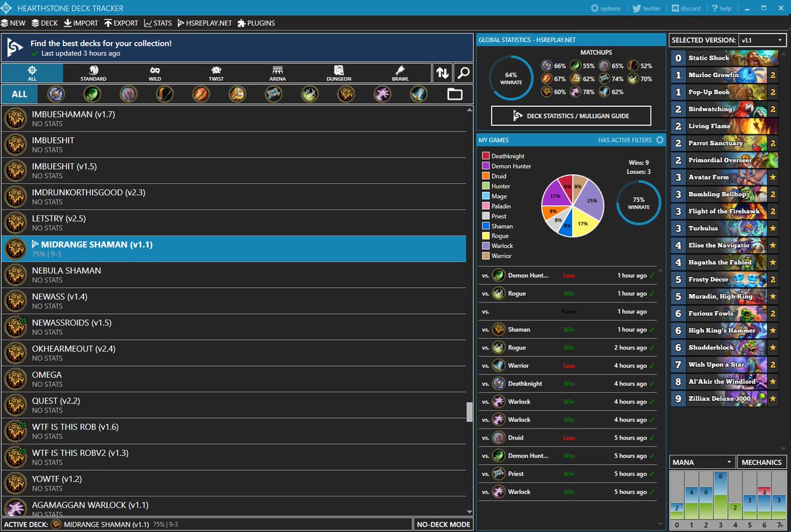The width and height of the screenshot is (791, 532).
Task: Filter decks by Rogue class icon
Action: (310, 94)
